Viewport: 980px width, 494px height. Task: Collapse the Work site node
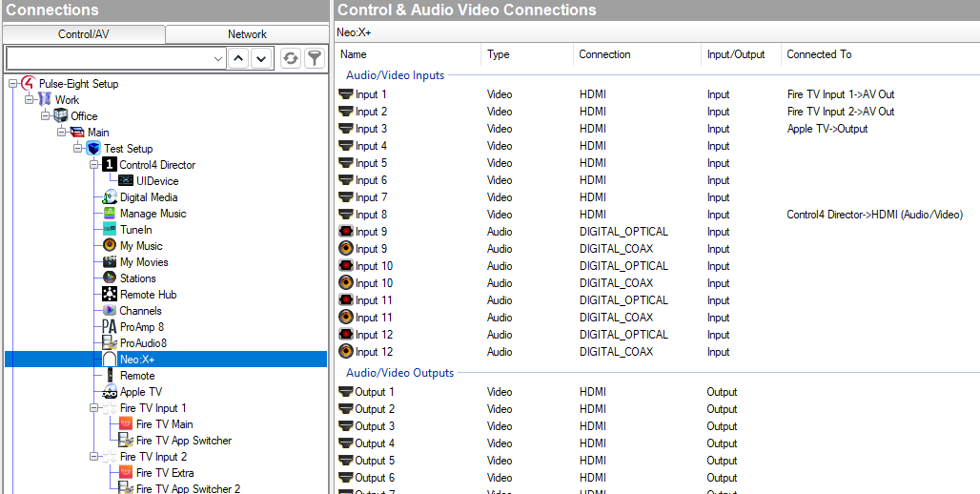[29, 99]
